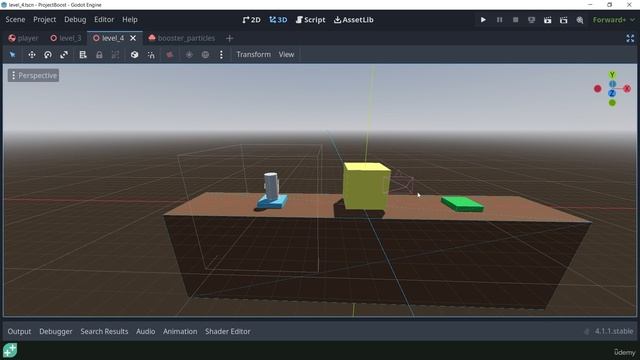Open the sun and environment settings three-dots menu
This screenshot has height=360, width=640.
click(221, 55)
